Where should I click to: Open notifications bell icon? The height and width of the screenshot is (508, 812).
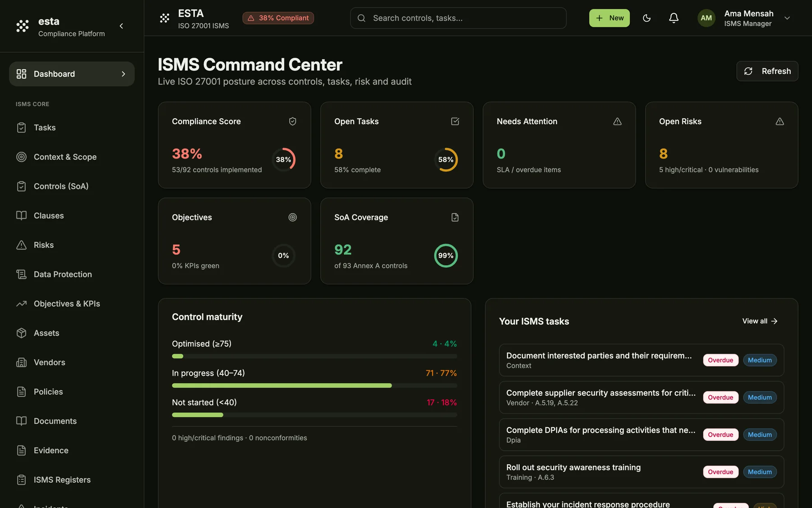coord(674,18)
